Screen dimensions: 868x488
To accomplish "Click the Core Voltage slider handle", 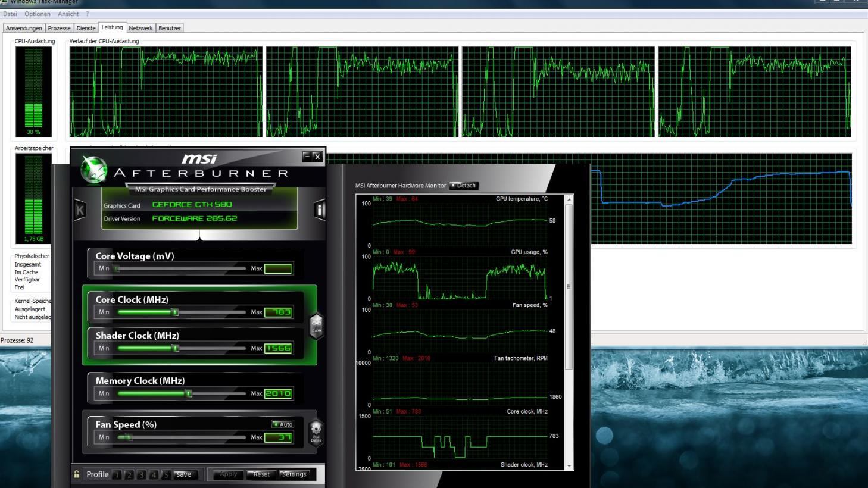I will 117,268.
